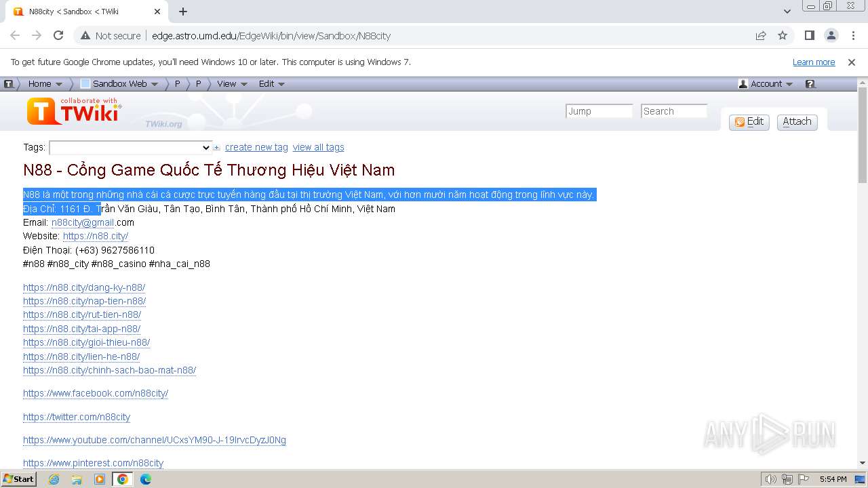Open Internet Explorer from the taskbar
Screen dimensions: 868x488
click(x=54, y=479)
